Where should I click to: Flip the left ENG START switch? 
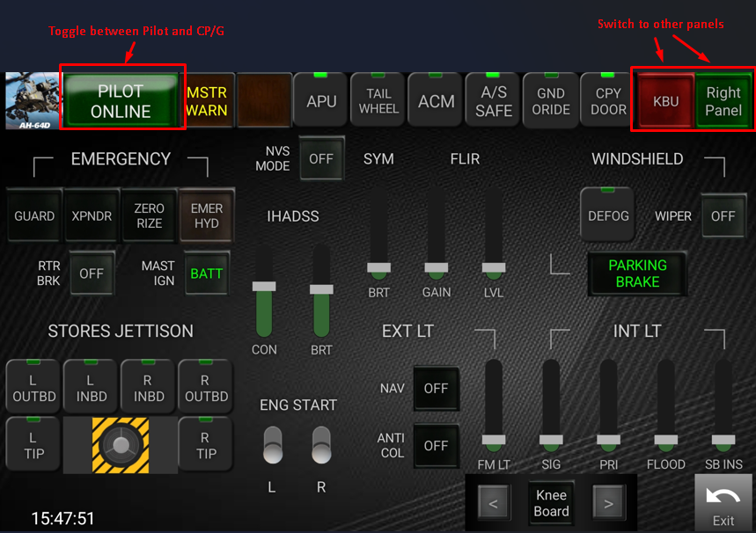(273, 445)
